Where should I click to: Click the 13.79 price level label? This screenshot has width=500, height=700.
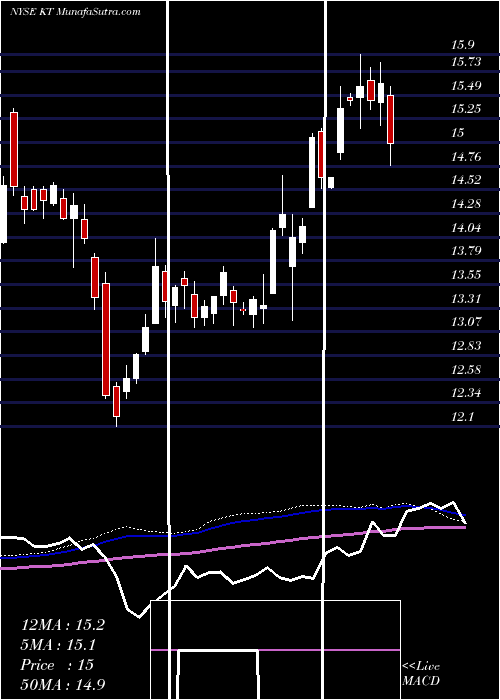pos(466,251)
